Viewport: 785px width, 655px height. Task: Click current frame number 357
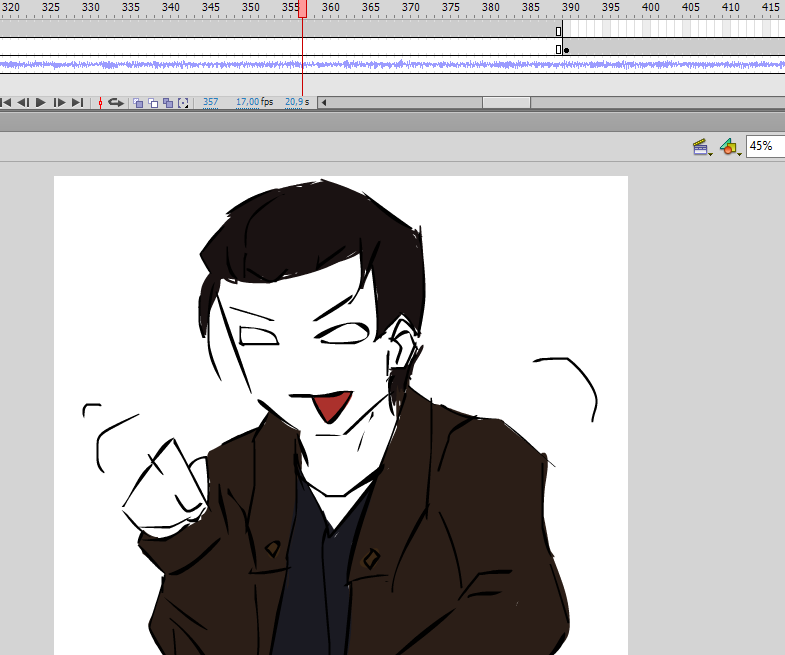(x=210, y=102)
